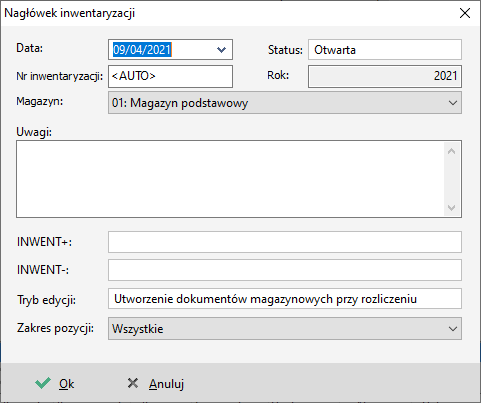481x403 pixels.
Task: Click the Nagłówek inwentaryzacji title bar
Action: [227, 13]
